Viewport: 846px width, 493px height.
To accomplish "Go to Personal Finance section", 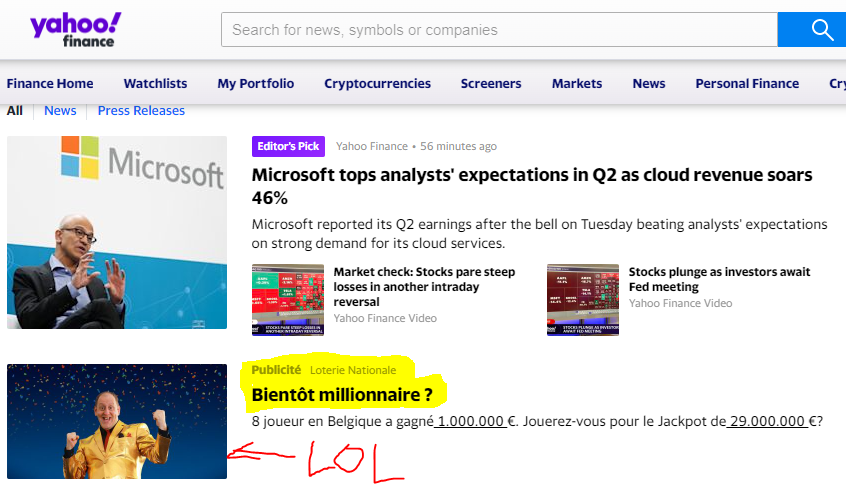I will point(747,84).
